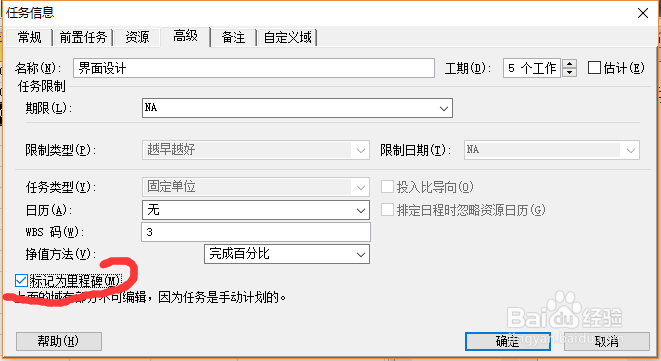Open the 资源 tab

point(137,38)
